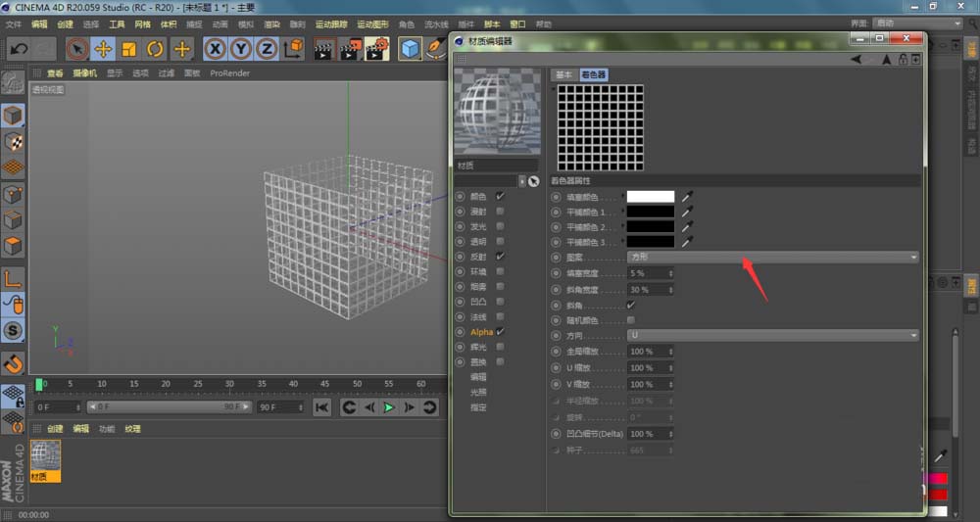Toggle the X axis lock
The height and width of the screenshot is (522, 980).
215,49
